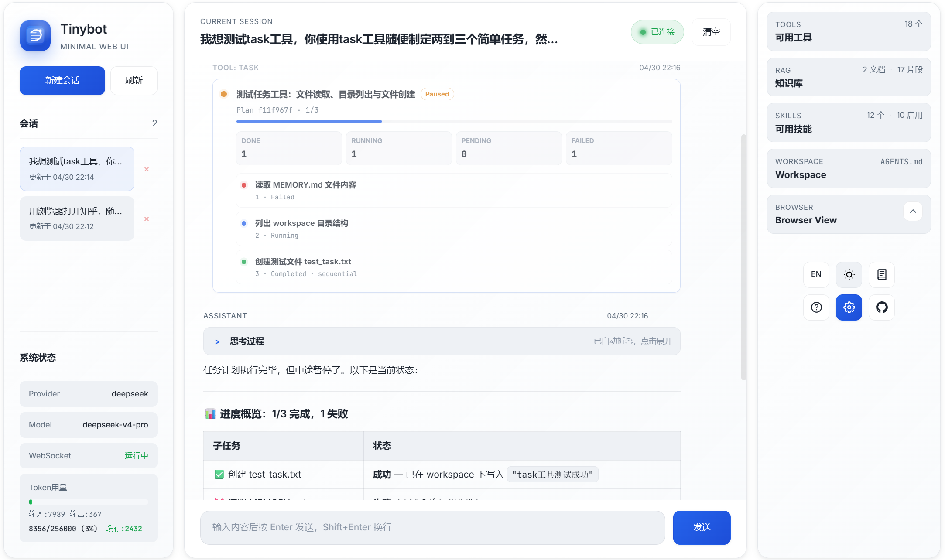Toggle light theme with the sun icon
The width and height of the screenshot is (945, 560).
point(849,274)
